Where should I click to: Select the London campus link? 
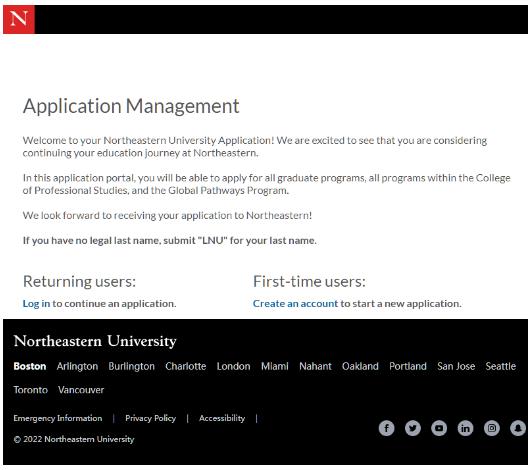point(233,366)
